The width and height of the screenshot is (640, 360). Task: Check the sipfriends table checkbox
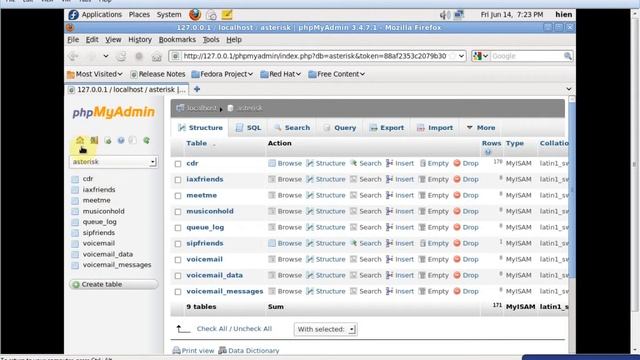click(178, 244)
